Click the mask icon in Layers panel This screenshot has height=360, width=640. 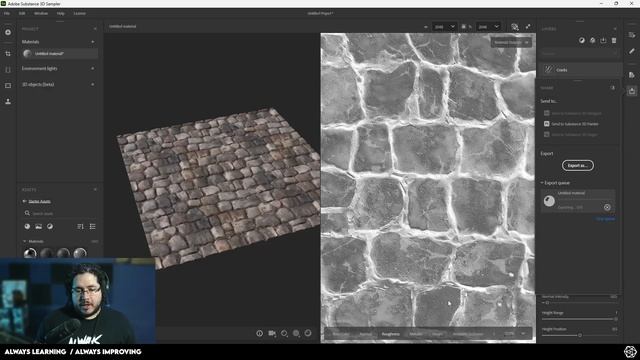pos(582,40)
